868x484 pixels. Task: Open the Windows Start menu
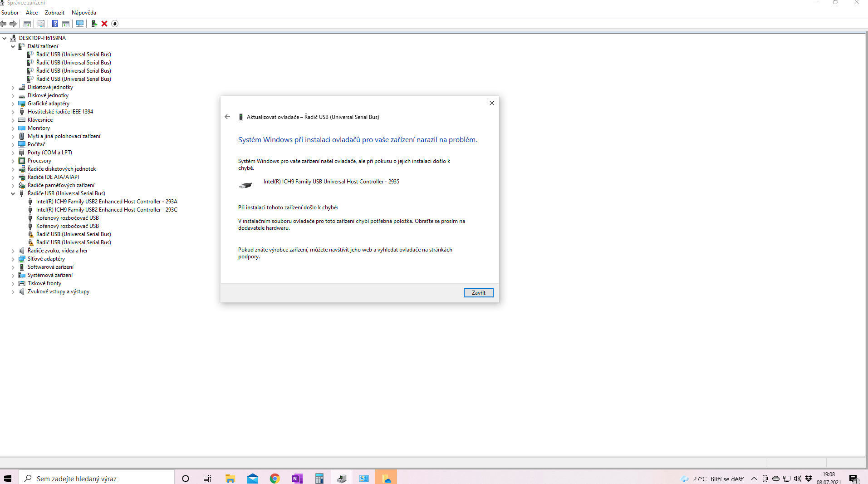tap(8, 478)
